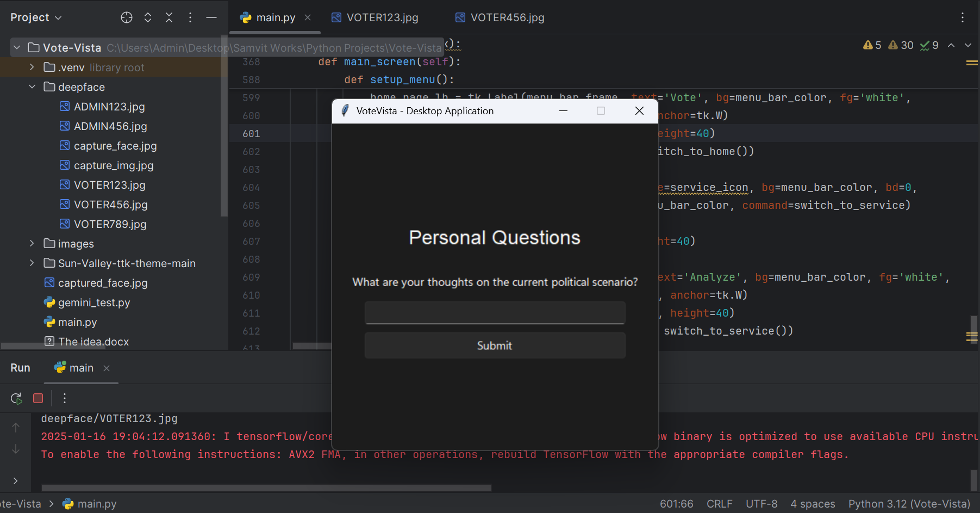This screenshot has height=513, width=980.
Task: Switch to VOTER123.jpg editor tab
Action: coord(375,17)
